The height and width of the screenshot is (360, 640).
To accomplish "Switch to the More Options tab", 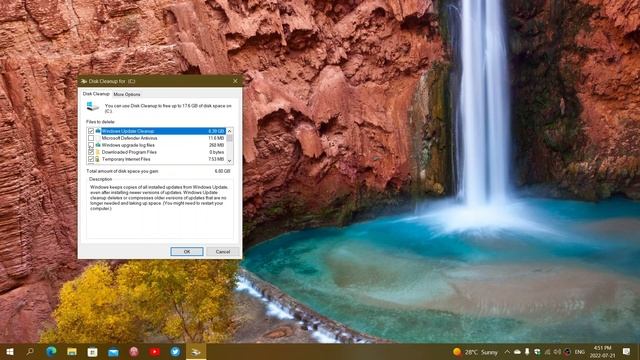I will click(x=127, y=94).
